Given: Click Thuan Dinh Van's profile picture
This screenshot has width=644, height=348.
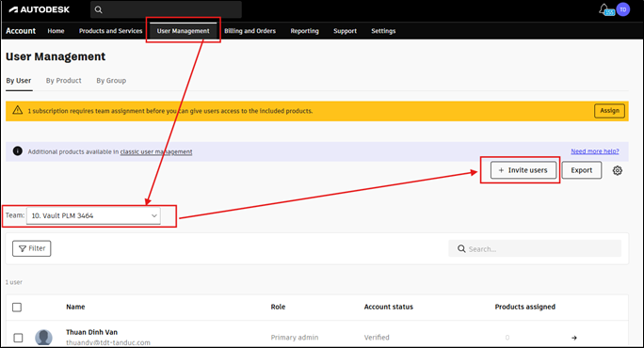Looking at the screenshot, I should point(43,338).
